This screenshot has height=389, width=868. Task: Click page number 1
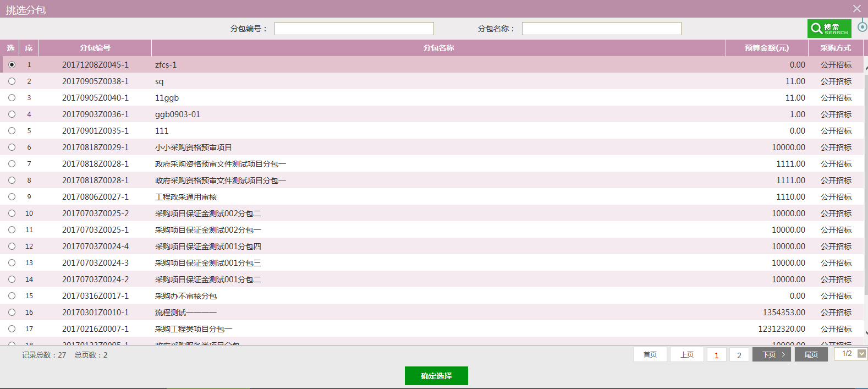click(716, 355)
